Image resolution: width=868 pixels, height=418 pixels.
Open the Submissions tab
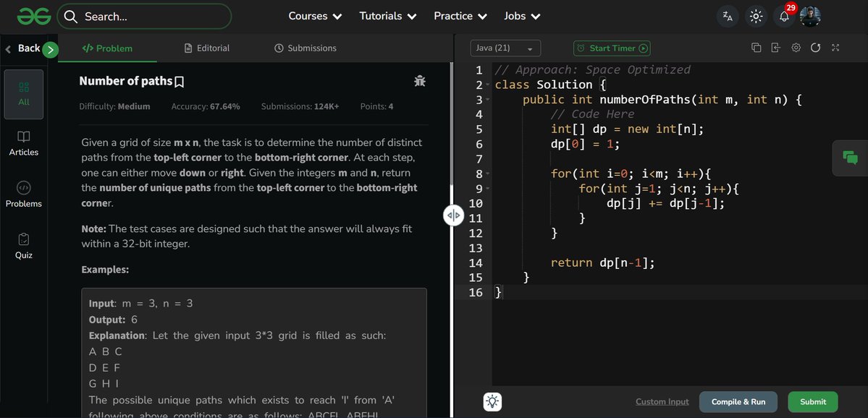[x=306, y=48]
